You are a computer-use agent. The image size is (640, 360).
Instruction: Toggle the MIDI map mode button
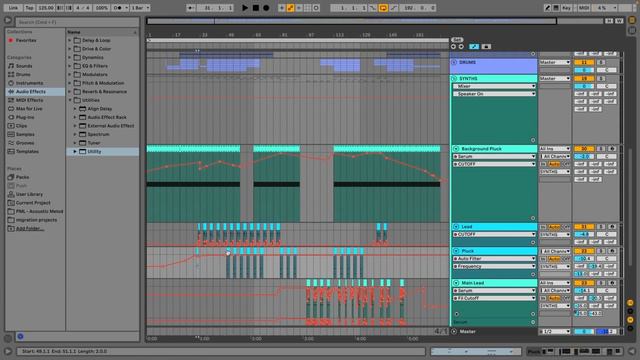point(584,8)
